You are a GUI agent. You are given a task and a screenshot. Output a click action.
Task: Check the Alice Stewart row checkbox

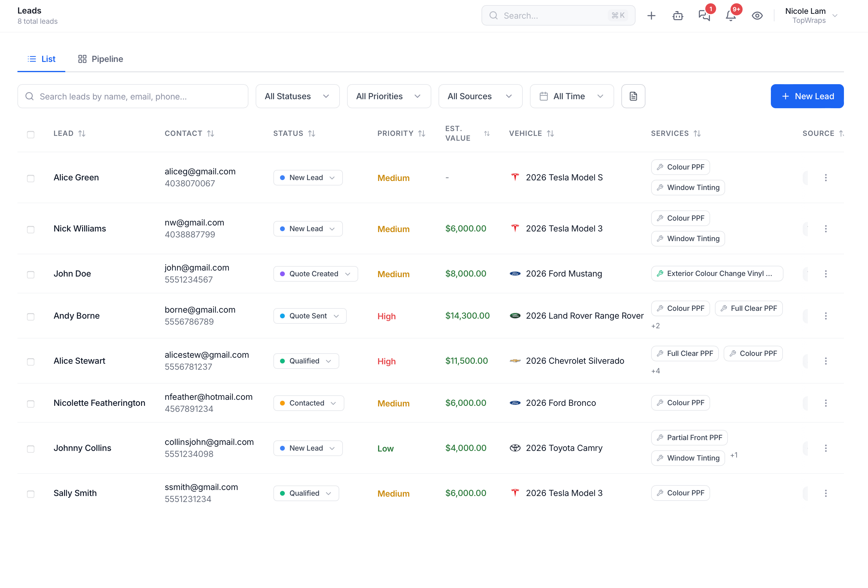[x=31, y=362]
